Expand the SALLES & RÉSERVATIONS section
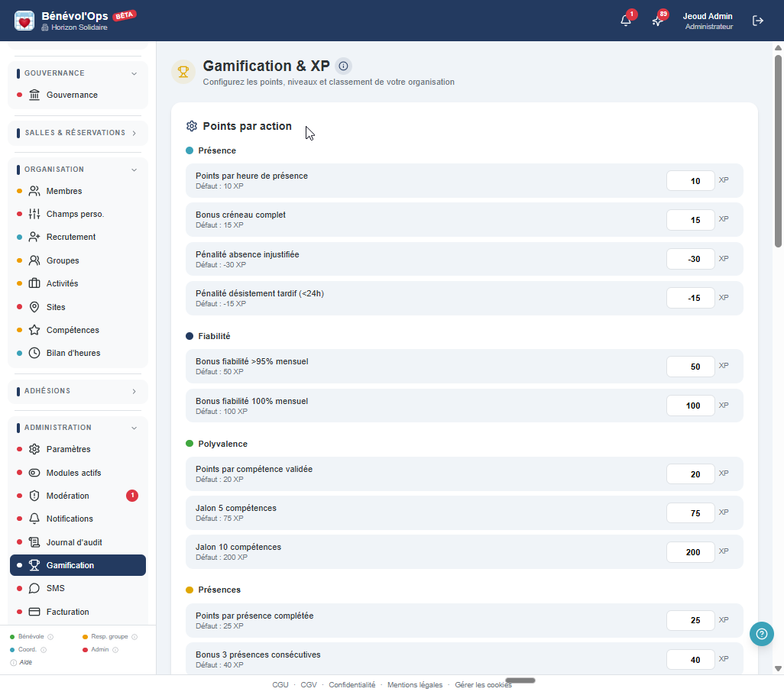 (x=78, y=133)
